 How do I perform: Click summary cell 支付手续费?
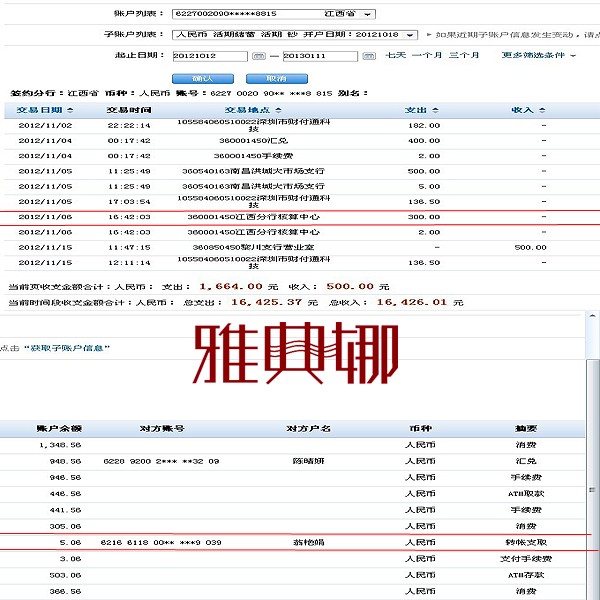526,559
